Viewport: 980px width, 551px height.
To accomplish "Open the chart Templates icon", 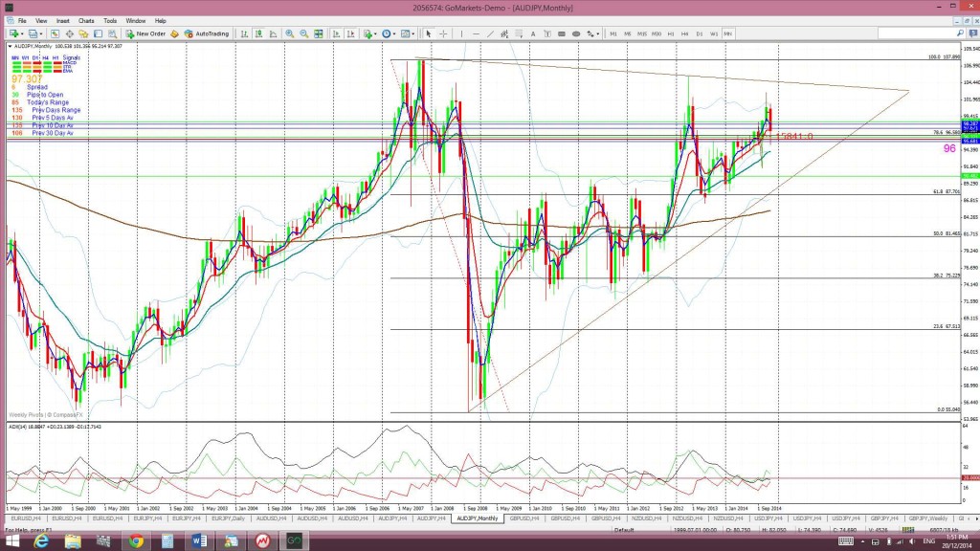I will coord(405,33).
